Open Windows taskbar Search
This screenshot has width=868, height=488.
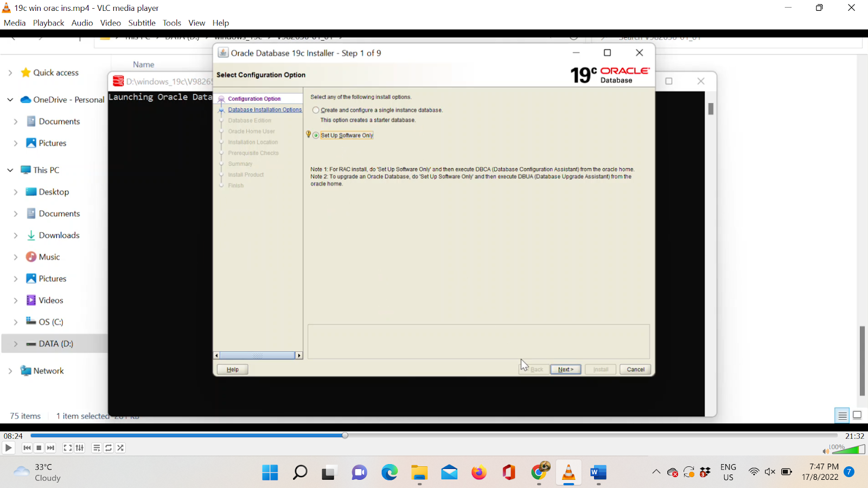coord(300,473)
